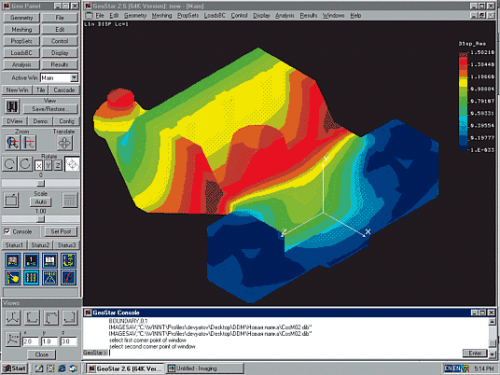Viewport: 500px width, 375px height.
Task: Open the Meshing menu in menu bar
Action: tap(162, 15)
